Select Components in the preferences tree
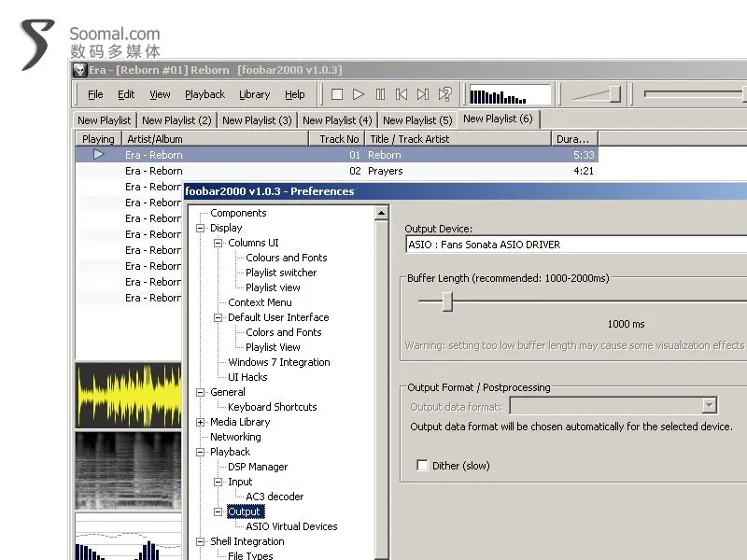This screenshot has height=560, width=747. [x=238, y=213]
